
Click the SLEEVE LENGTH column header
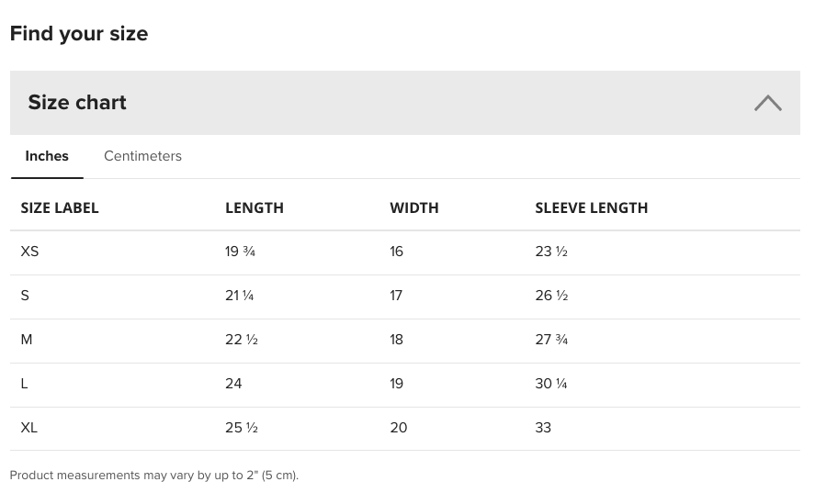(592, 207)
